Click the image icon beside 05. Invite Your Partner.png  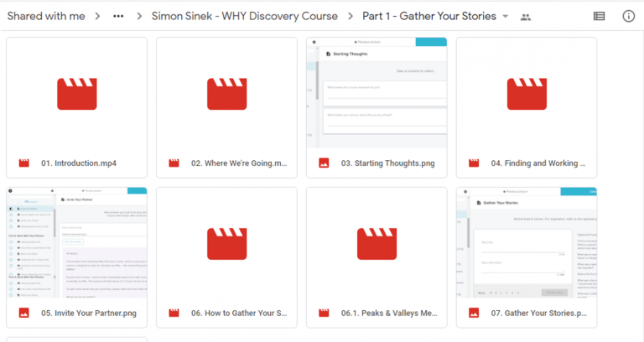click(24, 313)
